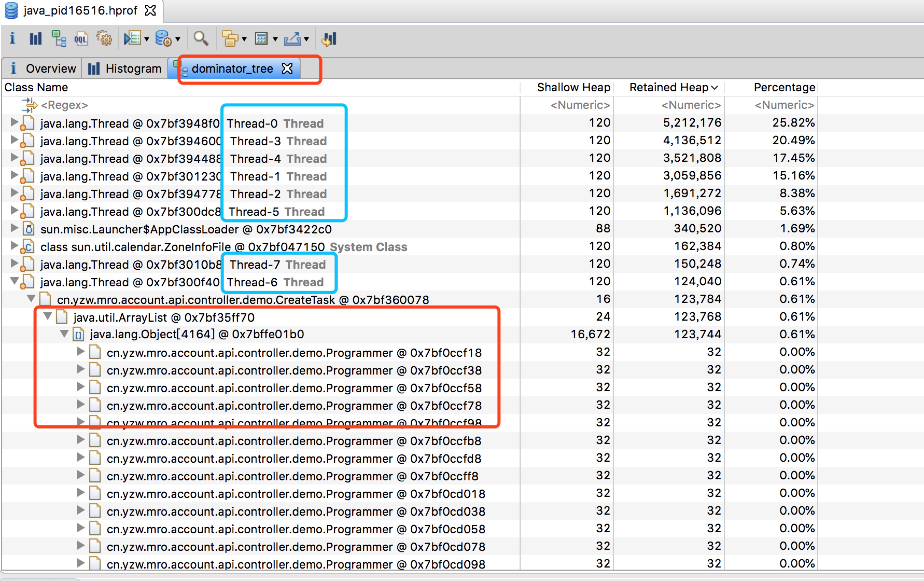Expand the Thread-5 row

coord(14,210)
